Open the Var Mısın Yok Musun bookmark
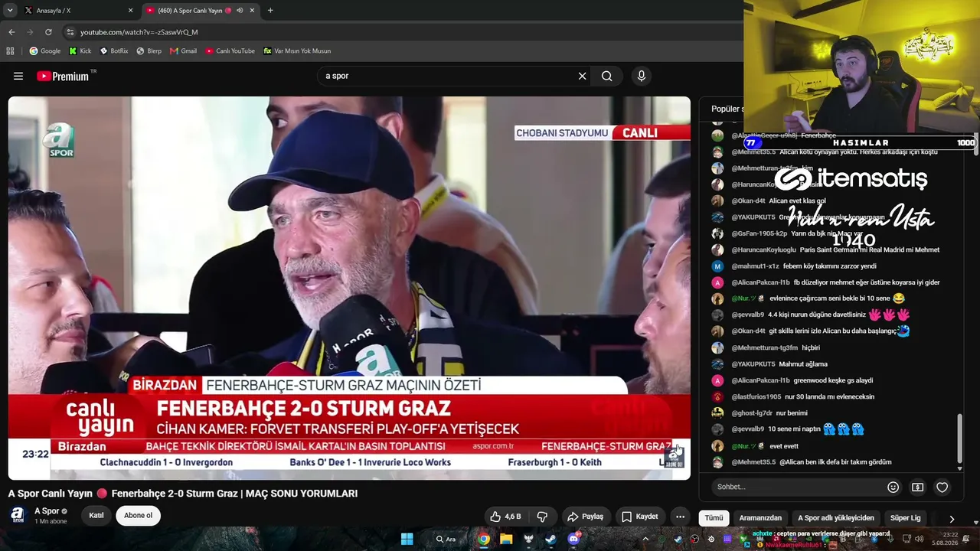980x551 pixels. [297, 51]
